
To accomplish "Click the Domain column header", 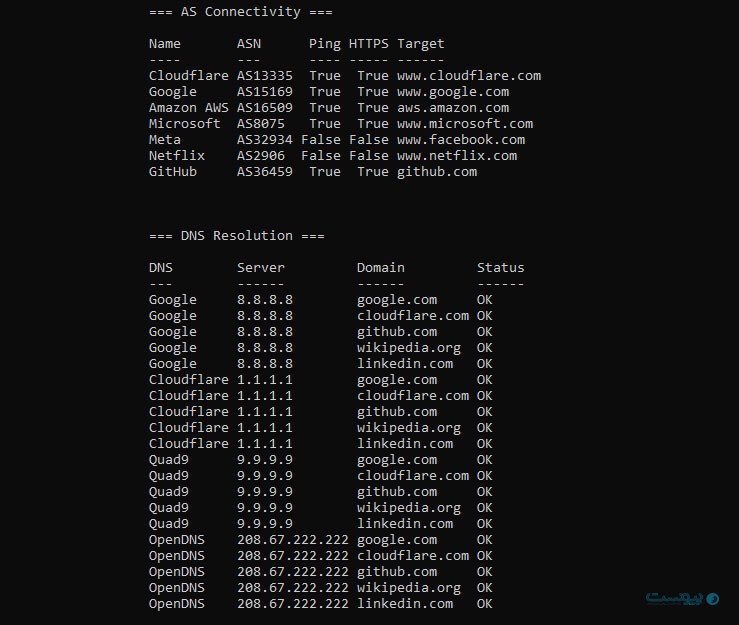I will 381,268.
